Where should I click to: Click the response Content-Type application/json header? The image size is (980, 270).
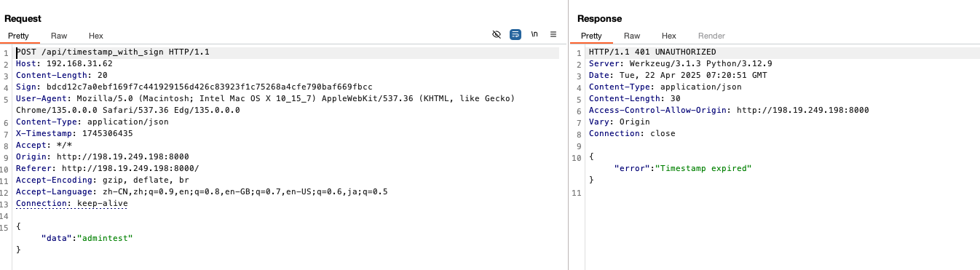click(x=665, y=87)
